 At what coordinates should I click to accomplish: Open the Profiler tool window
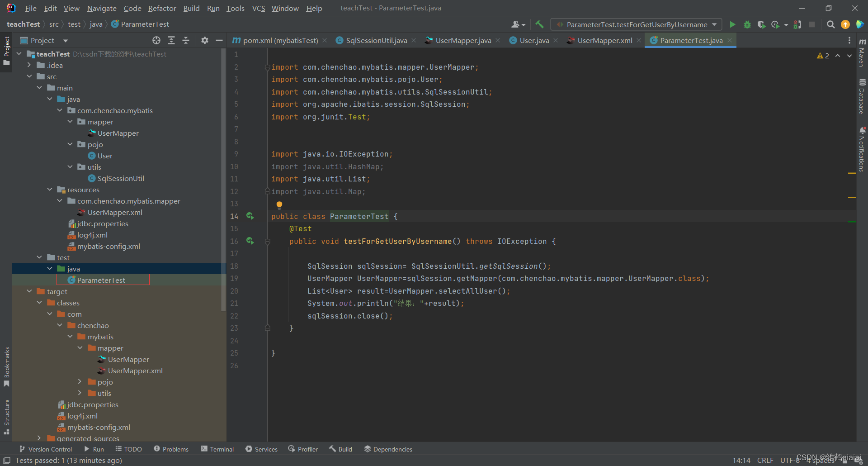pyautogui.click(x=302, y=449)
